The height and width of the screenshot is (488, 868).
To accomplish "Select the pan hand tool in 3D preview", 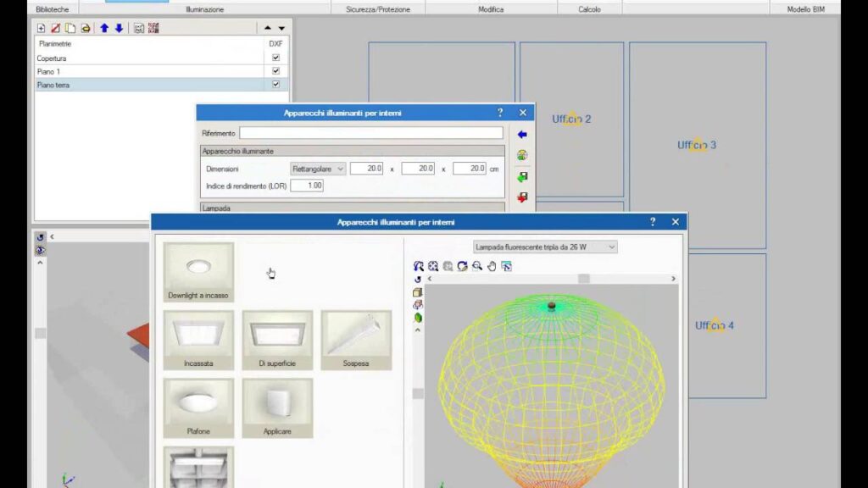I will [x=492, y=266].
